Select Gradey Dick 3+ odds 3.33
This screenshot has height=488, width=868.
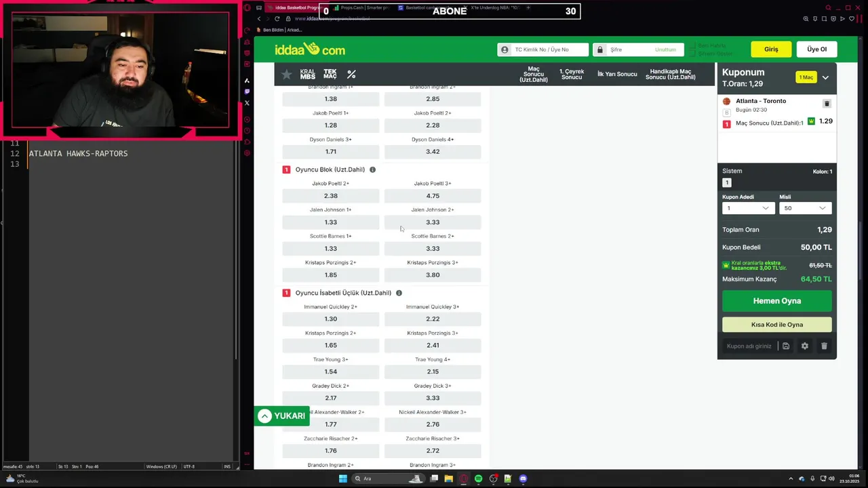pos(433,399)
